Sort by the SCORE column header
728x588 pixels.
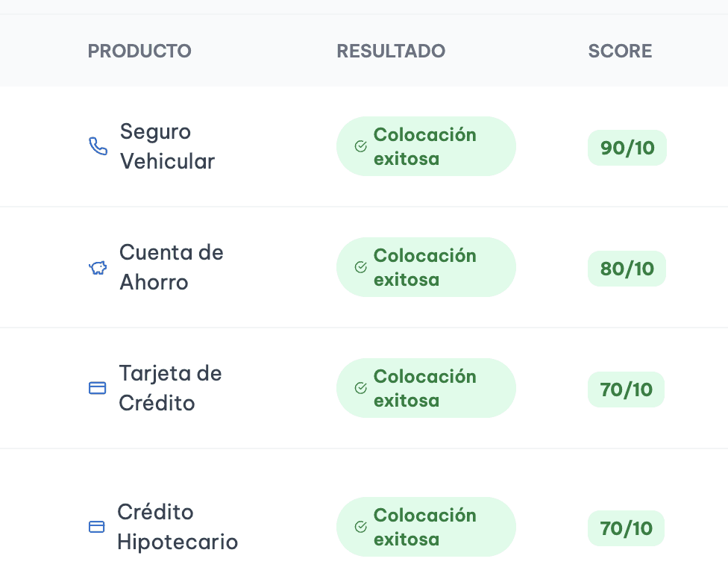point(620,51)
